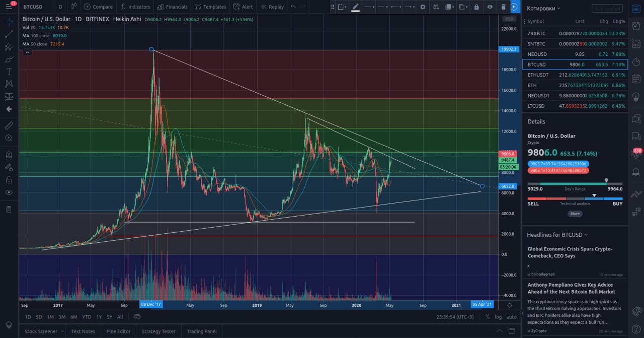Open the long position prediction tools
Viewport: 644px width, 338px height.
(9, 96)
